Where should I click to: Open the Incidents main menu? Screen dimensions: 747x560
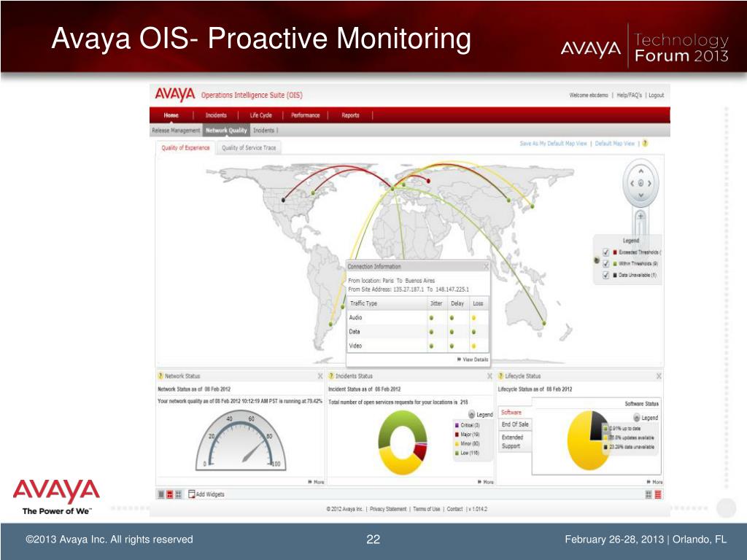[216, 115]
